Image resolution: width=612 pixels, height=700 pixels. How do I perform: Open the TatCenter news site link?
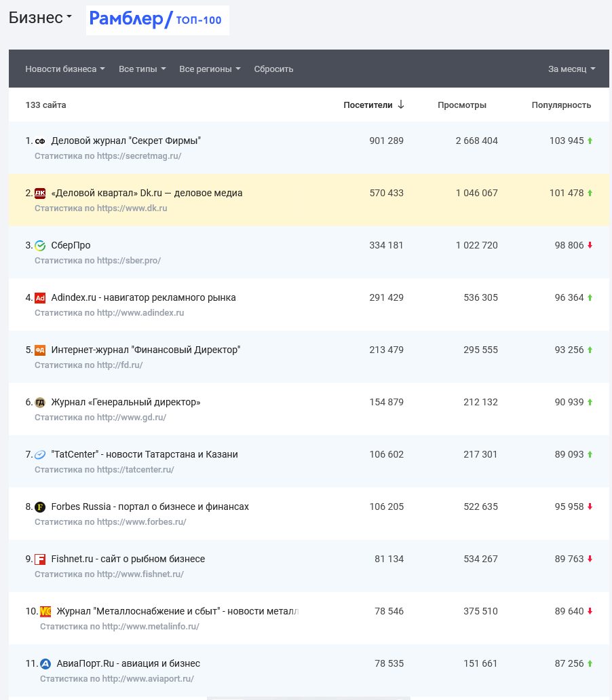click(x=145, y=455)
